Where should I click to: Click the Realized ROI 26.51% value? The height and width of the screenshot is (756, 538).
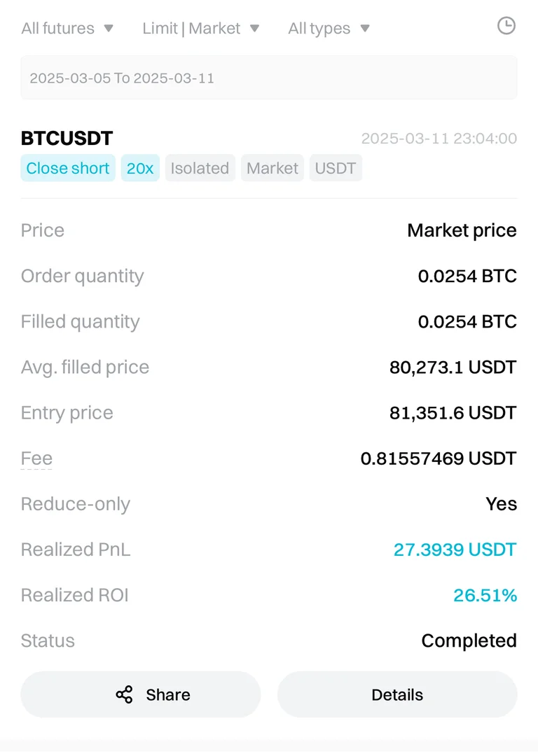coord(485,595)
